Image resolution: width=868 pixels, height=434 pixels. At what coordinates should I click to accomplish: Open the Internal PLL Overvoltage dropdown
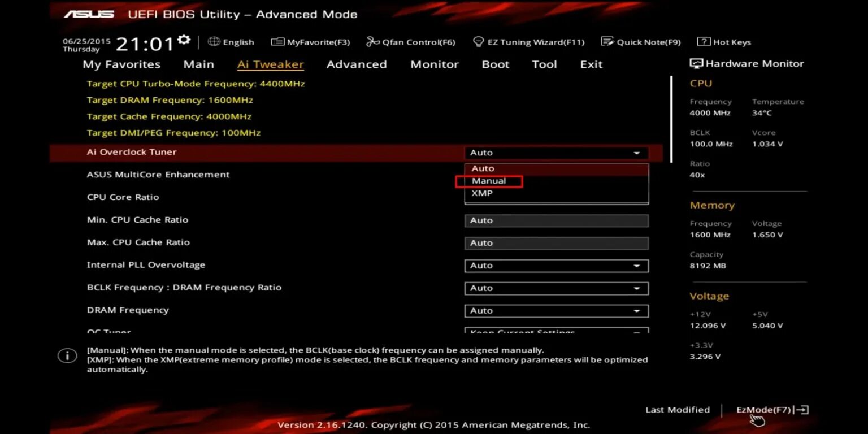point(556,266)
